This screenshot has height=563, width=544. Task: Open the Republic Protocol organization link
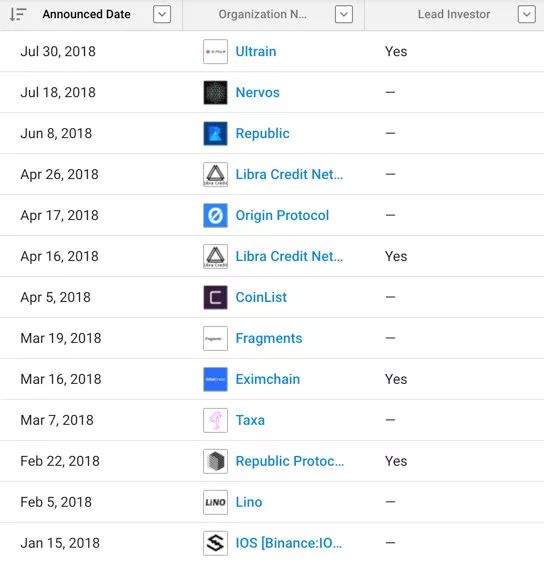(289, 461)
